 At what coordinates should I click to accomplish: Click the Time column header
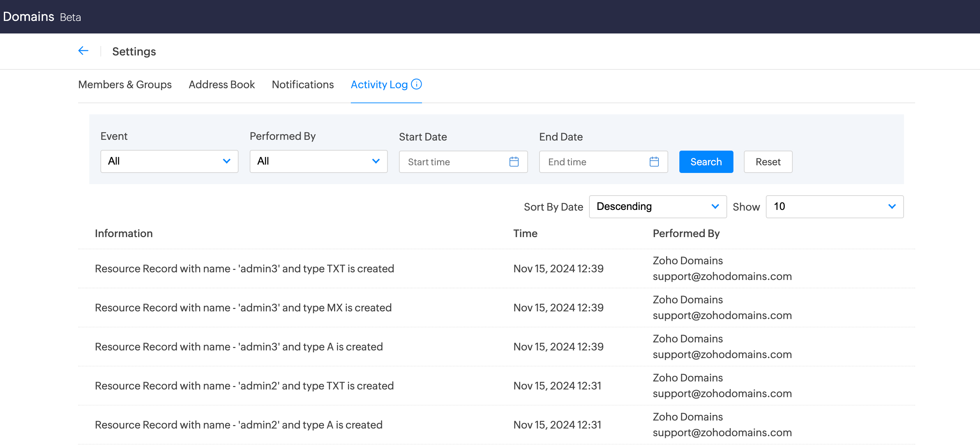(525, 233)
